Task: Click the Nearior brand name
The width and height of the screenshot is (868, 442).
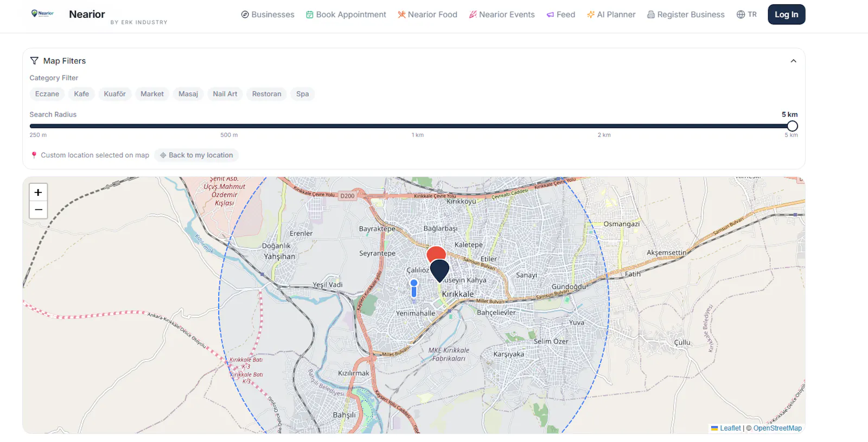Action: 87,14
